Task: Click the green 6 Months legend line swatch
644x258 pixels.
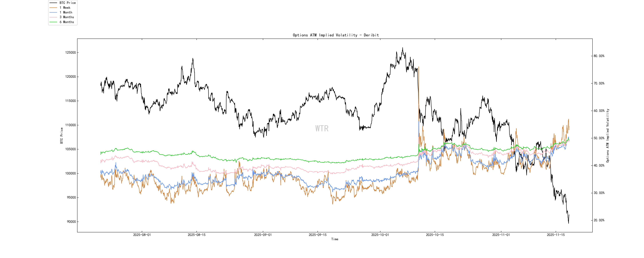Action: tap(54, 22)
